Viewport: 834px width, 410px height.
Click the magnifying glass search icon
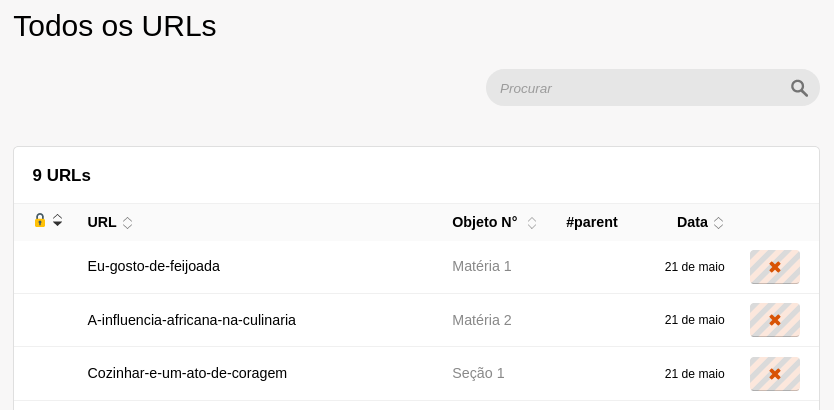799,88
